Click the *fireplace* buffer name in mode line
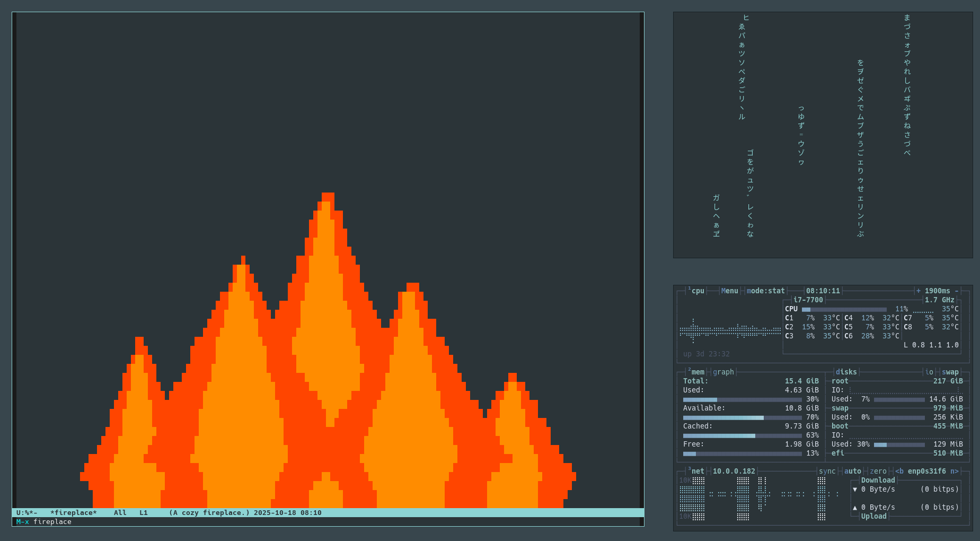980x541 pixels. point(74,513)
